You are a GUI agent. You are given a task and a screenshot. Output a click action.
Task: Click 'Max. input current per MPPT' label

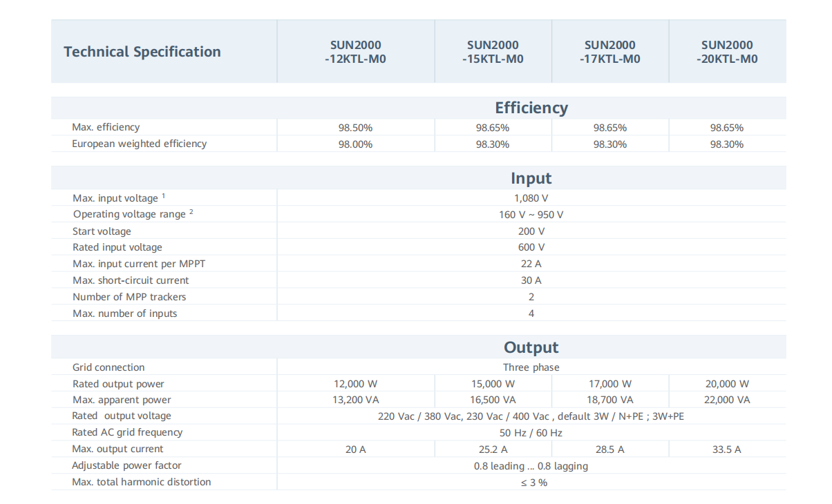tap(139, 264)
